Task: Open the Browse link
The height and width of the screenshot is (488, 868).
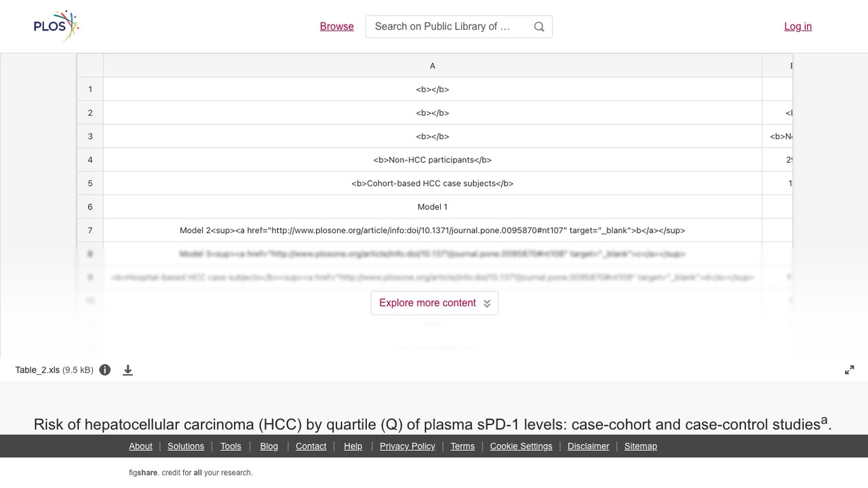Action: [337, 26]
